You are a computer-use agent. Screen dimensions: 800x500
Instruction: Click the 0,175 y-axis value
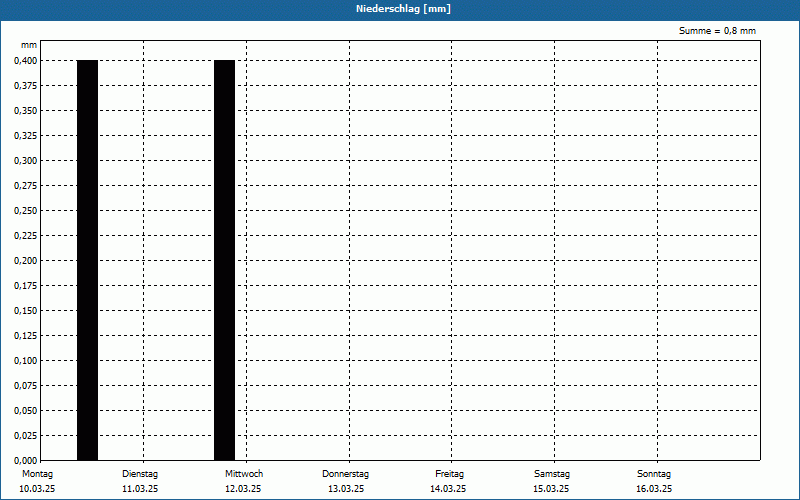[26, 286]
